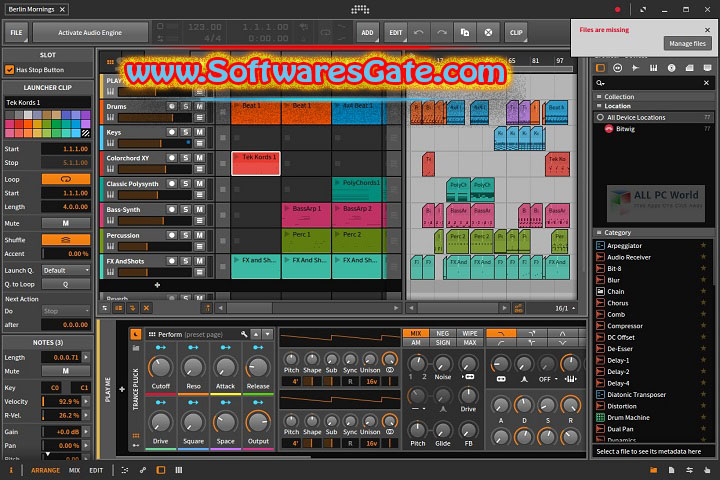Screen dimensions: 720x480
Task: Open the EDIT toolbar menu dropdown
Action: click(x=395, y=33)
